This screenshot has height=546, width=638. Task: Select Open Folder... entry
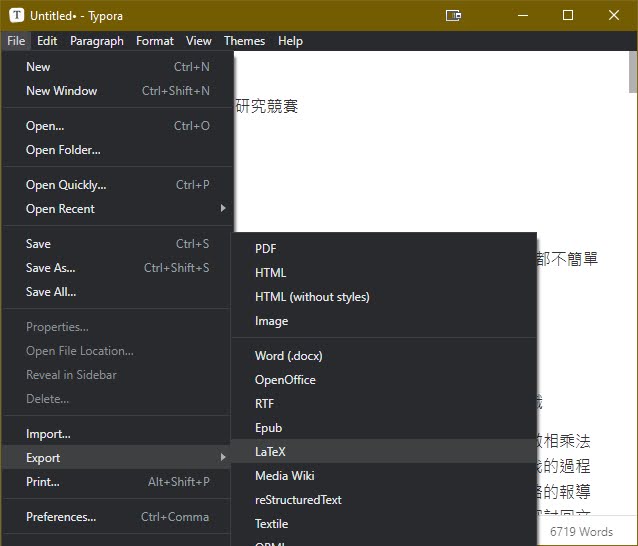118,150
